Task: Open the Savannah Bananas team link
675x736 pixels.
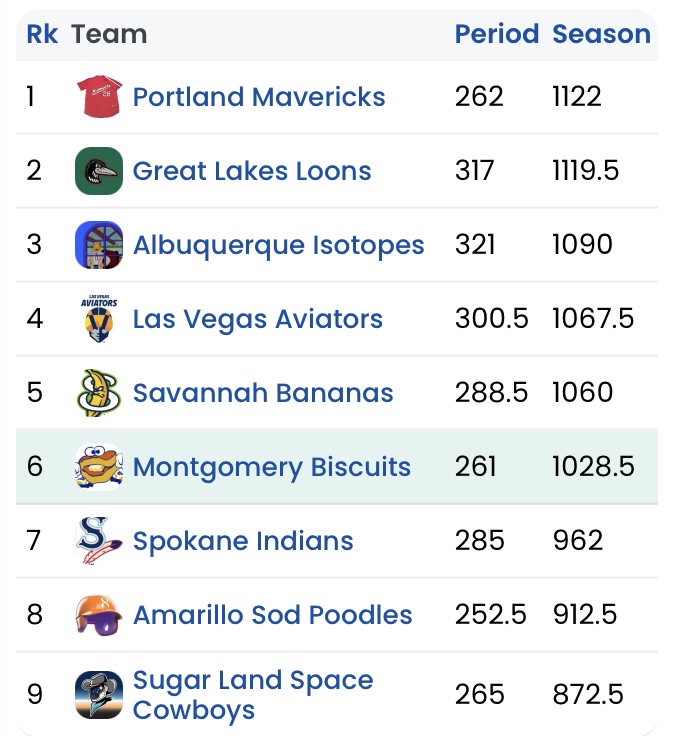Action: tap(263, 393)
